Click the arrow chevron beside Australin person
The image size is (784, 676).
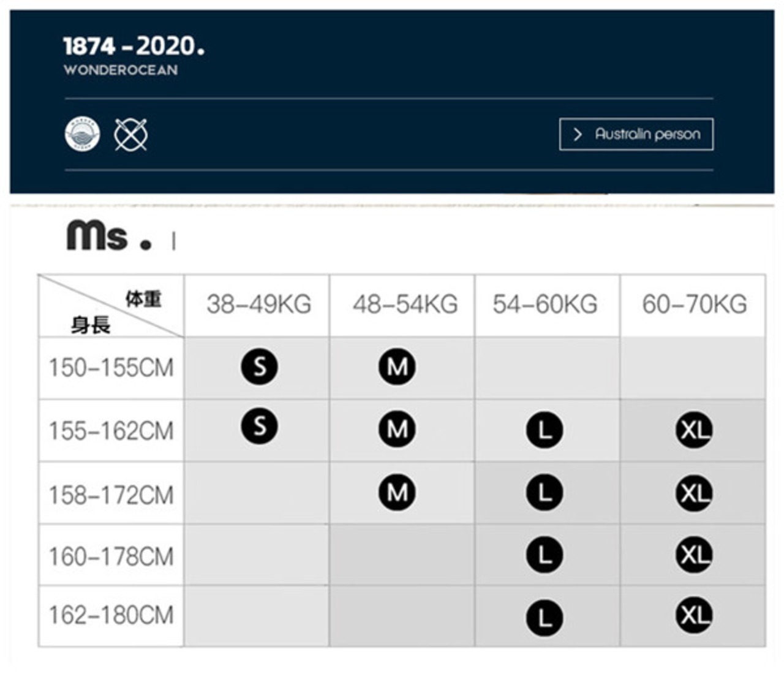click(577, 134)
